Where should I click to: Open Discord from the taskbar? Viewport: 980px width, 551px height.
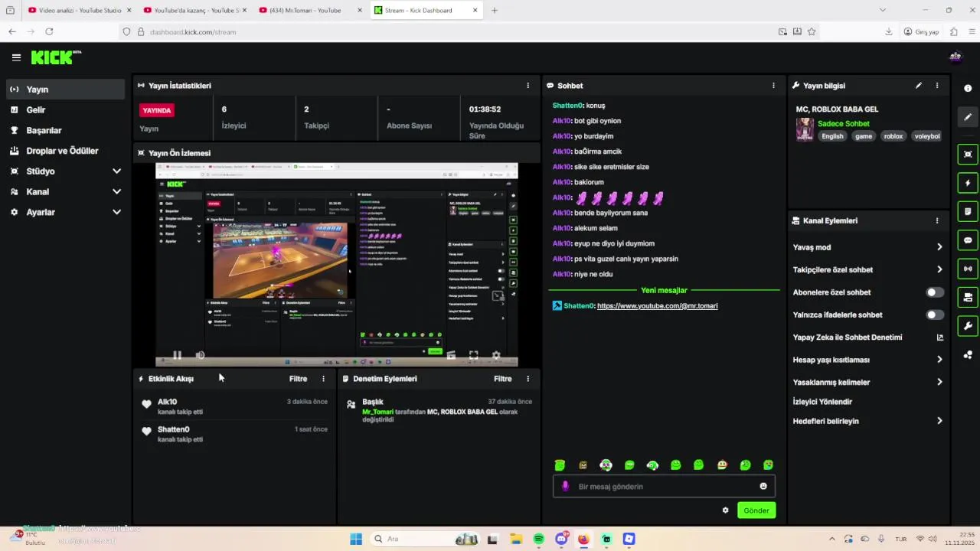click(561, 539)
